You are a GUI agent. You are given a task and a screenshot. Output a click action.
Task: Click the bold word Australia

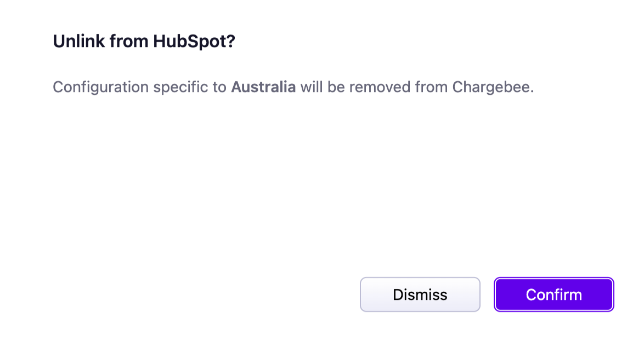click(x=263, y=87)
